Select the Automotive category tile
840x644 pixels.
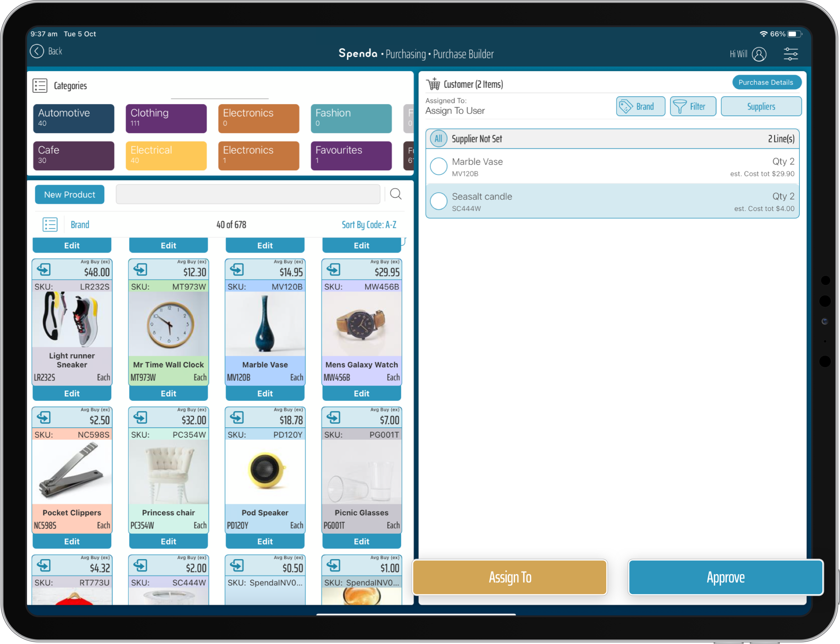[73, 118]
